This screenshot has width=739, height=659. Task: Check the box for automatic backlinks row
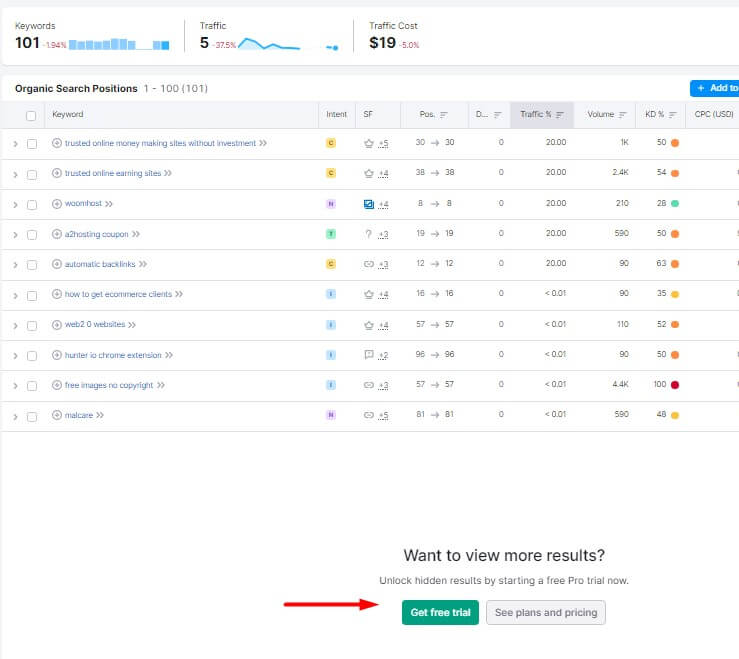[x=32, y=265]
